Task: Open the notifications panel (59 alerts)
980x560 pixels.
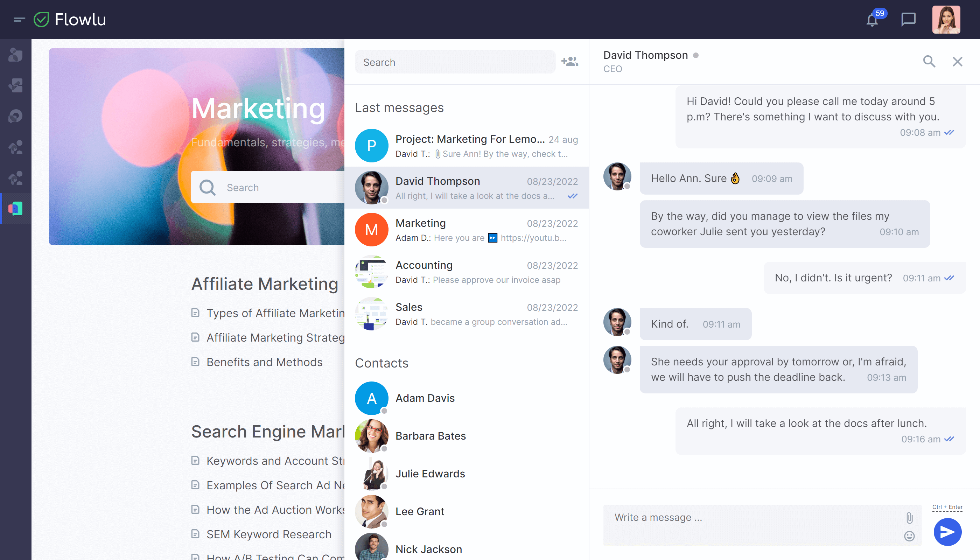Action: pos(873,19)
